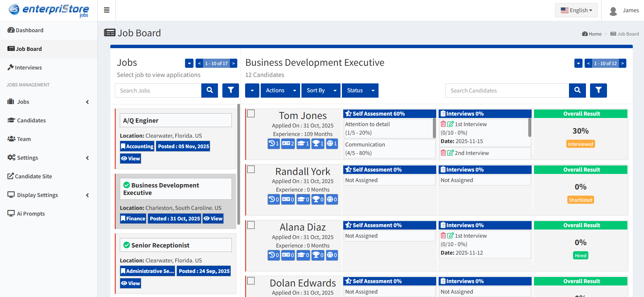Viewport: 644px width, 297px height.
Task: Expand the Settings sidebar submenu
Action: click(x=49, y=158)
